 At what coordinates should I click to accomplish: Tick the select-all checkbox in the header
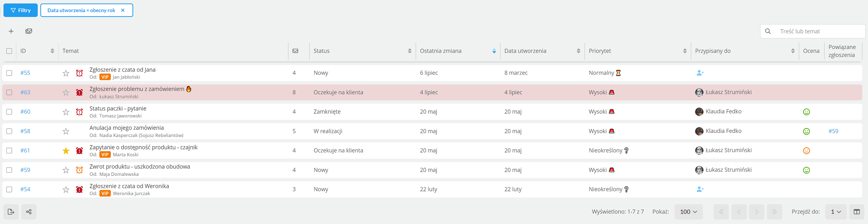pyautogui.click(x=9, y=51)
